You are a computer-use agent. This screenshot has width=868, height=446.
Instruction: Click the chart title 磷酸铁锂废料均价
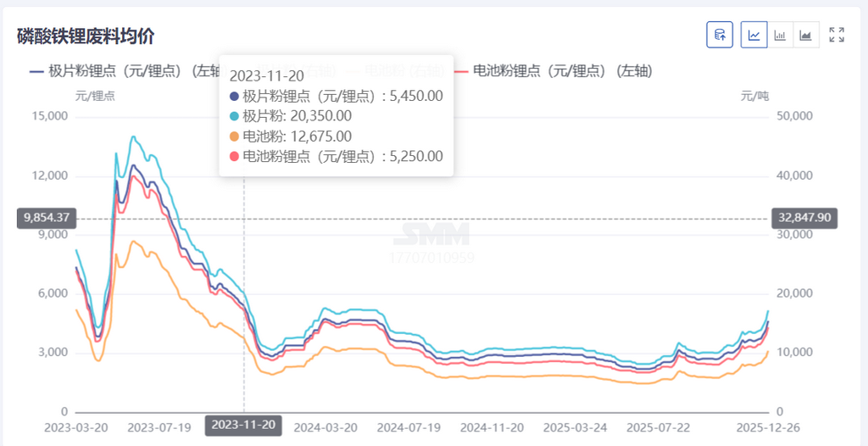click(86, 36)
